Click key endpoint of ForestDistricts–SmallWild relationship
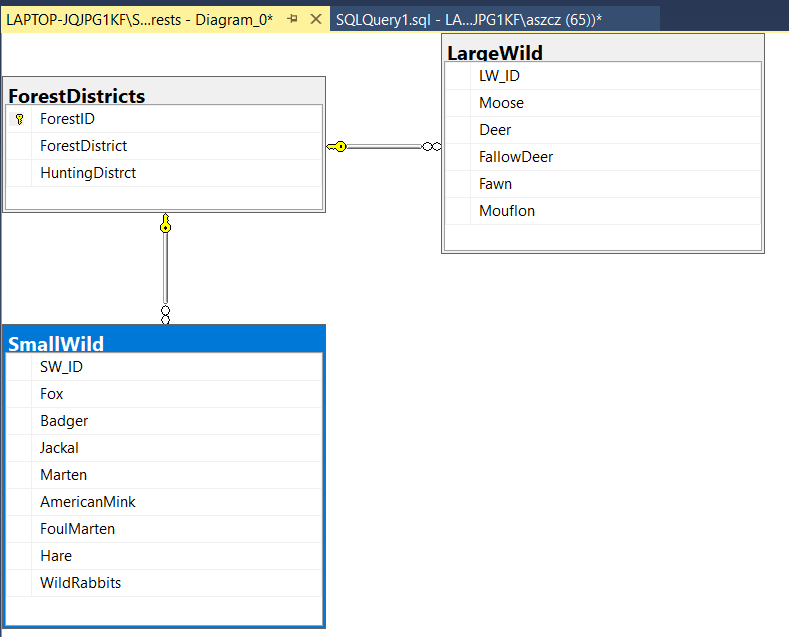The height and width of the screenshot is (637, 789). pos(165,224)
